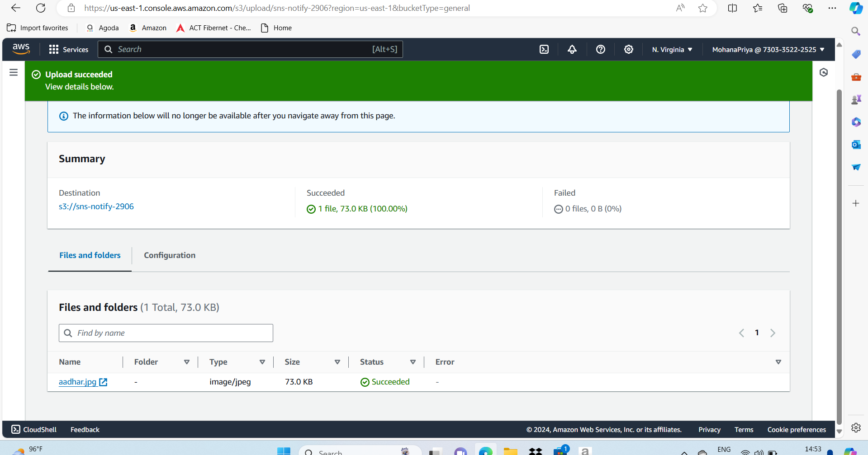Toggle split screen browser icon
The width and height of the screenshot is (868, 455).
pos(733,8)
